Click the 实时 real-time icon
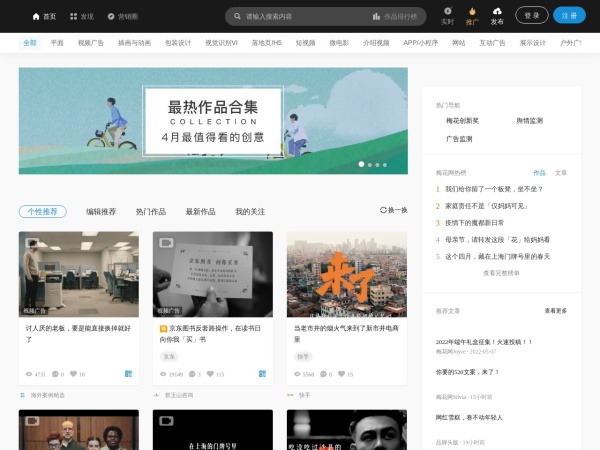600x450 pixels. tap(447, 11)
